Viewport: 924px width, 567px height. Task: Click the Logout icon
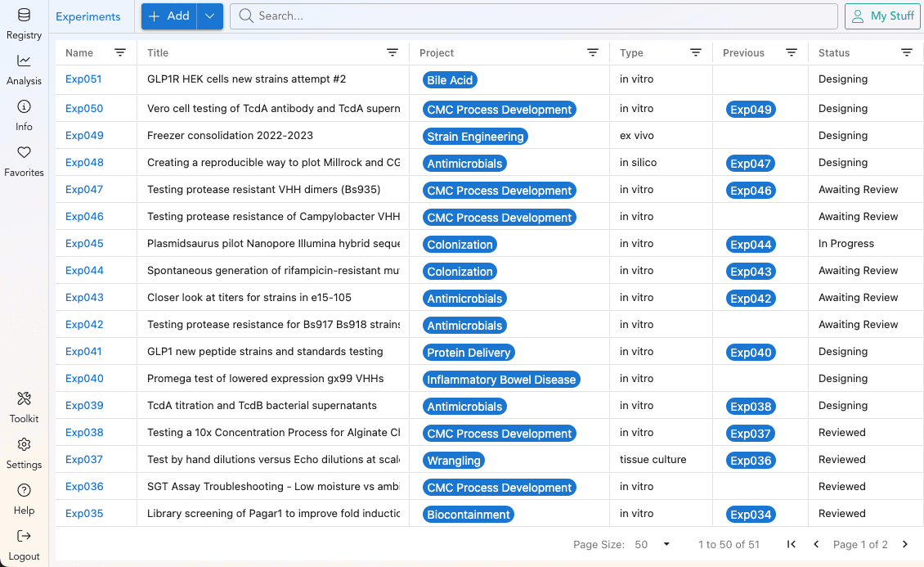click(24, 537)
